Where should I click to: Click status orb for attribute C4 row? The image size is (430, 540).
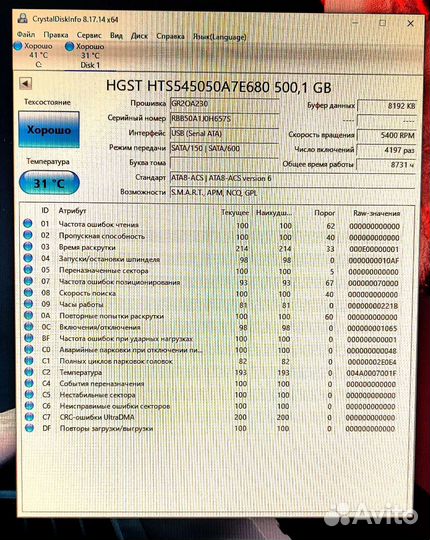point(29,383)
